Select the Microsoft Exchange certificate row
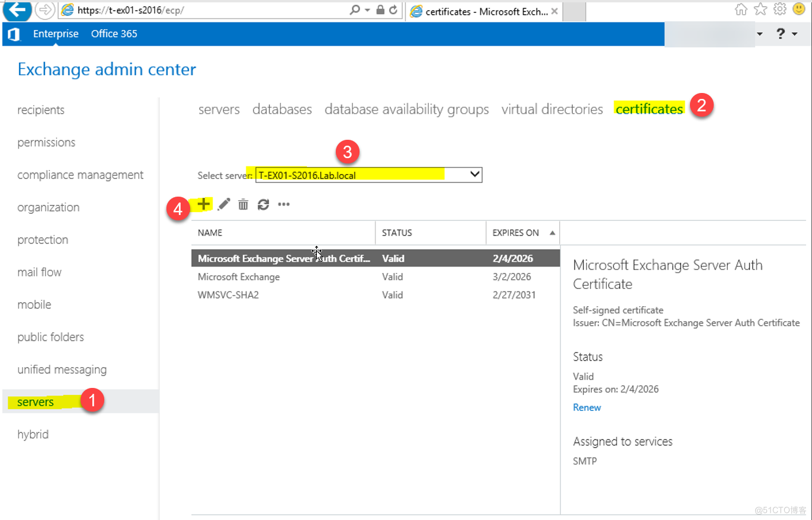 pos(375,277)
